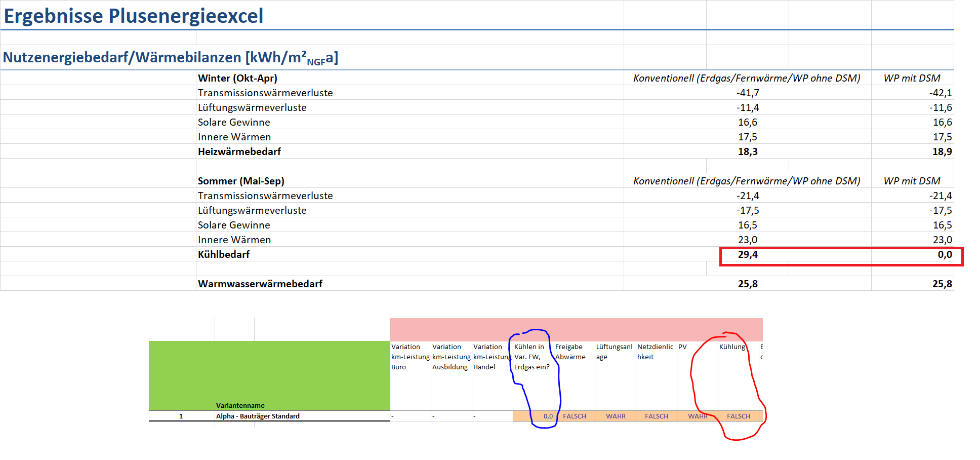
Task: Click the FALSCH cell under Freigabe Abwärme
Action: 574,416
